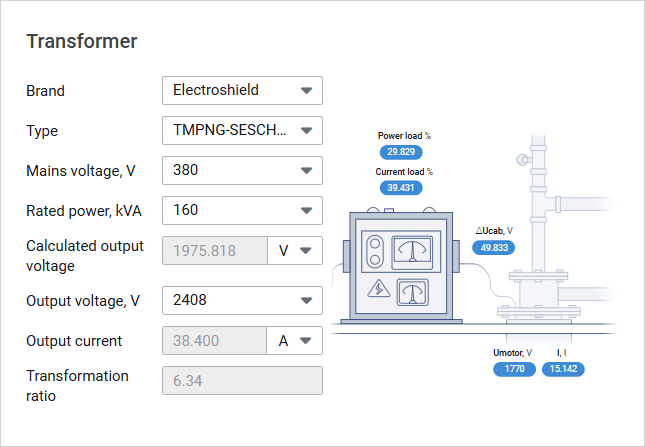Click the high-voltage warning triangle icon
This screenshot has width=645, height=447.
coord(379,290)
